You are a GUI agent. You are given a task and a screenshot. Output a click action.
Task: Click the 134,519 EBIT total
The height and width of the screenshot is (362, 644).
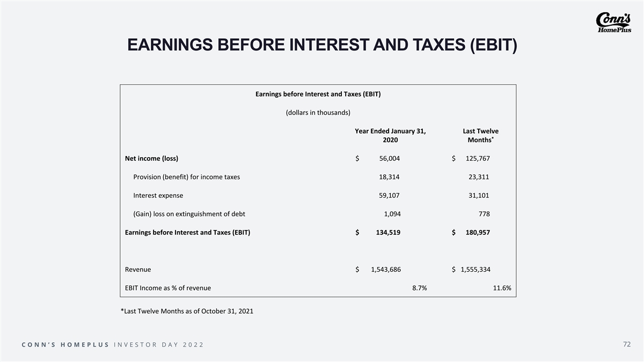(x=387, y=233)
